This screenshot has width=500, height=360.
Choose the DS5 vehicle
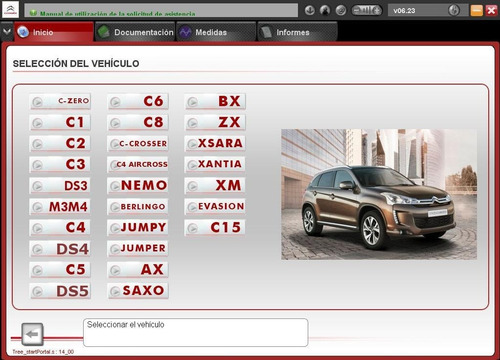(60, 291)
